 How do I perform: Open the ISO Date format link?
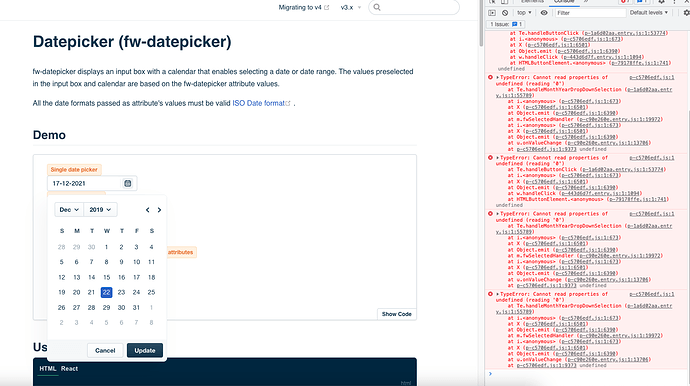click(x=261, y=103)
